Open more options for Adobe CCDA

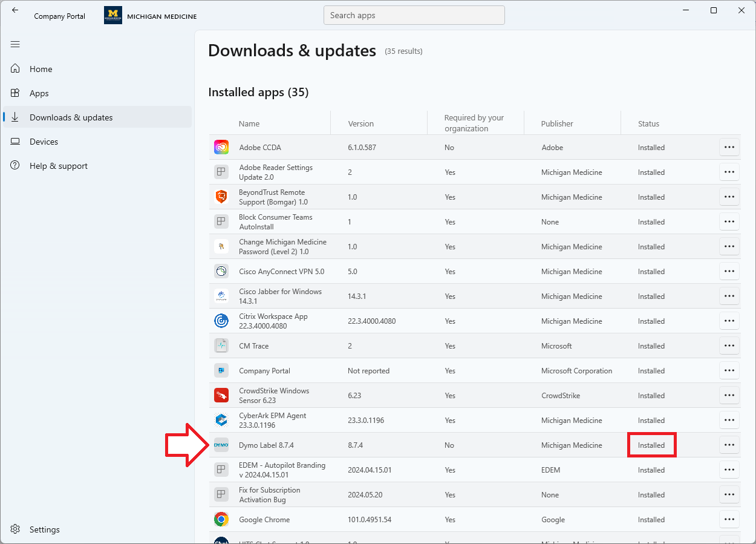[x=729, y=148]
